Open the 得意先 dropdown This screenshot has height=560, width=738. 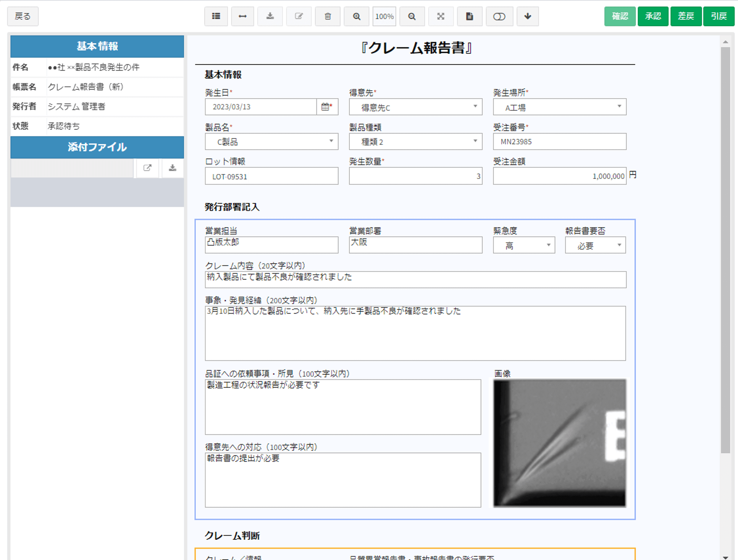tap(415, 107)
